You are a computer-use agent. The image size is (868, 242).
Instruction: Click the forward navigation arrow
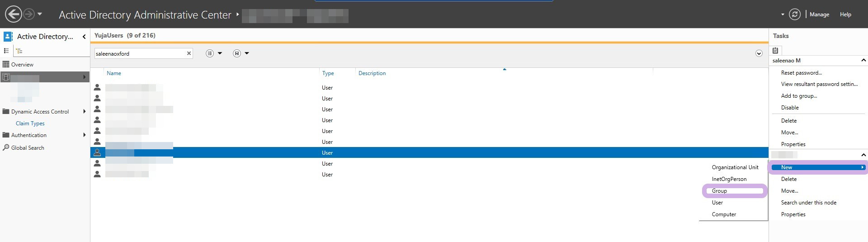click(x=29, y=14)
